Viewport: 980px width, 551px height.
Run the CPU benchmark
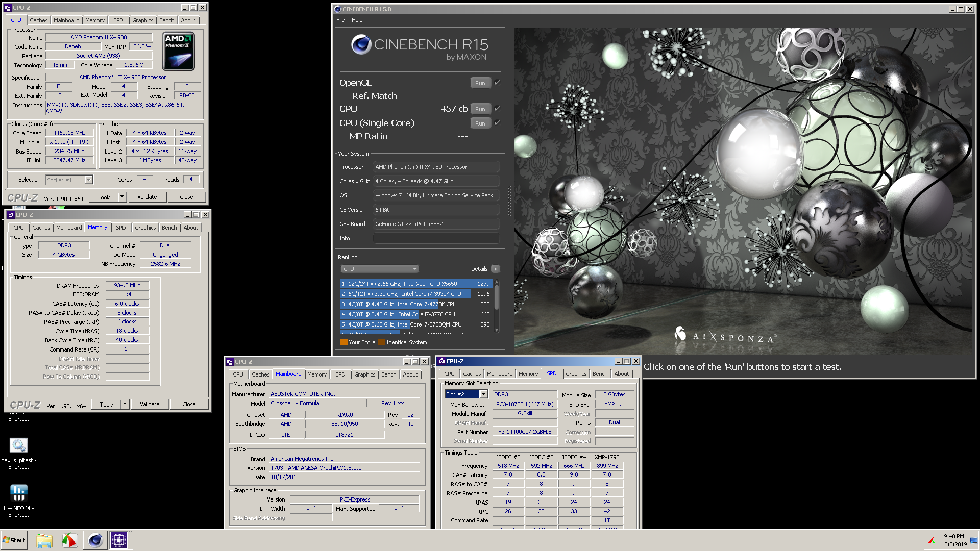click(x=480, y=109)
